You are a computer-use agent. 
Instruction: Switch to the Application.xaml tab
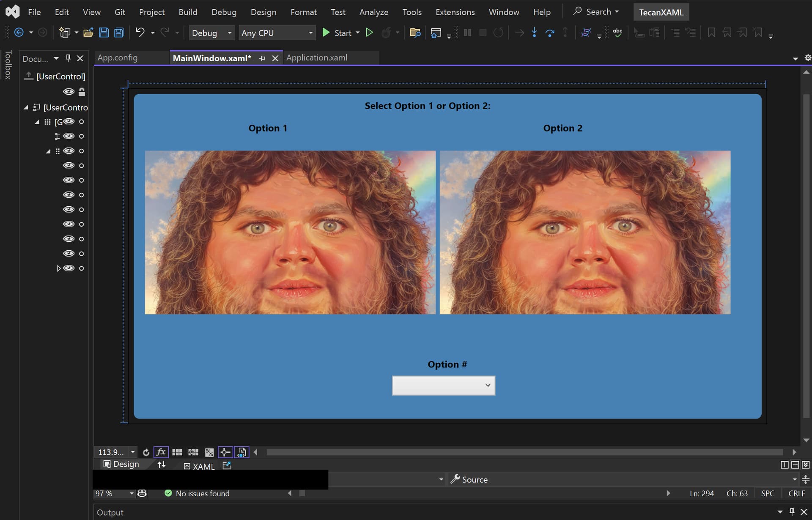[x=317, y=58]
